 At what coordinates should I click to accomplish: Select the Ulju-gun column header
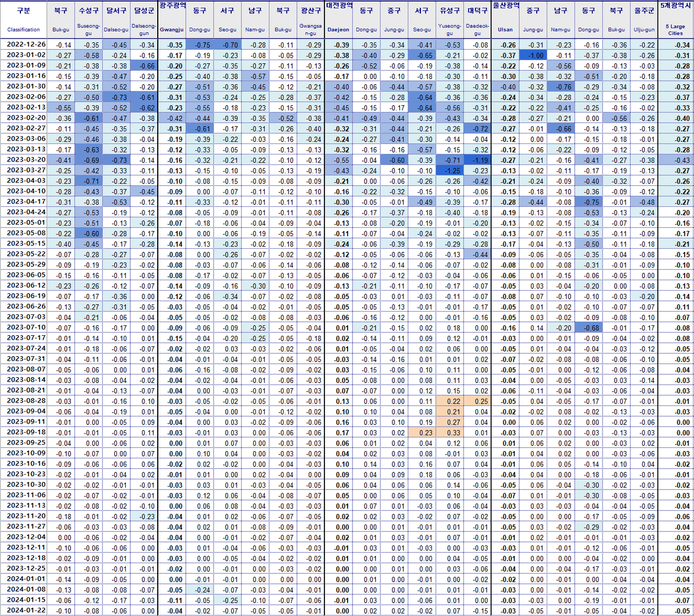(x=643, y=29)
